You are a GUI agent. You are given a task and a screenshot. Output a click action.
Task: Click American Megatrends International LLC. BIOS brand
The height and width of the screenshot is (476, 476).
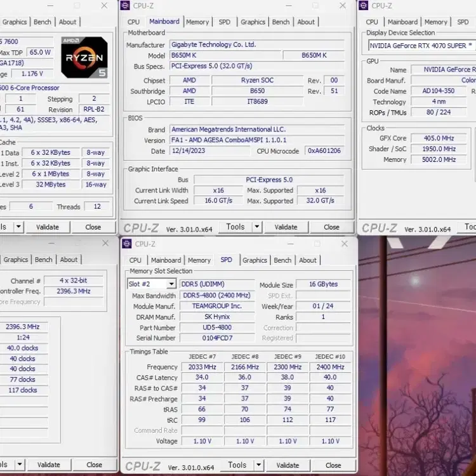click(x=257, y=129)
